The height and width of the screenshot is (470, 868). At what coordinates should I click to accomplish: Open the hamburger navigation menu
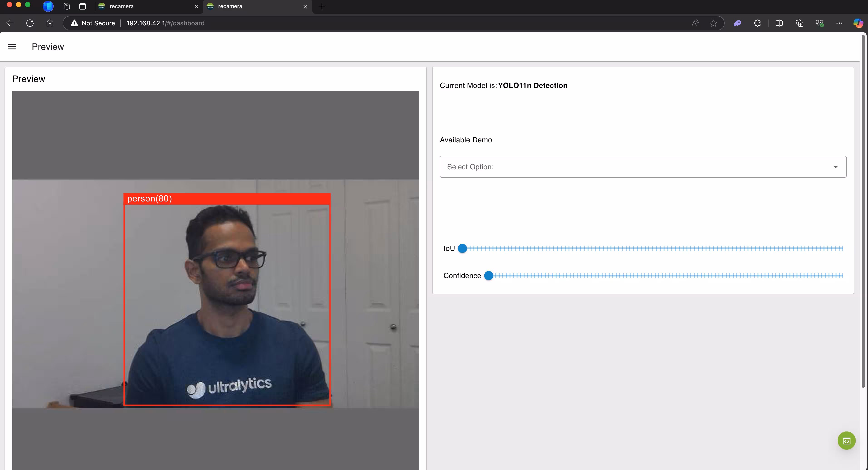point(12,47)
